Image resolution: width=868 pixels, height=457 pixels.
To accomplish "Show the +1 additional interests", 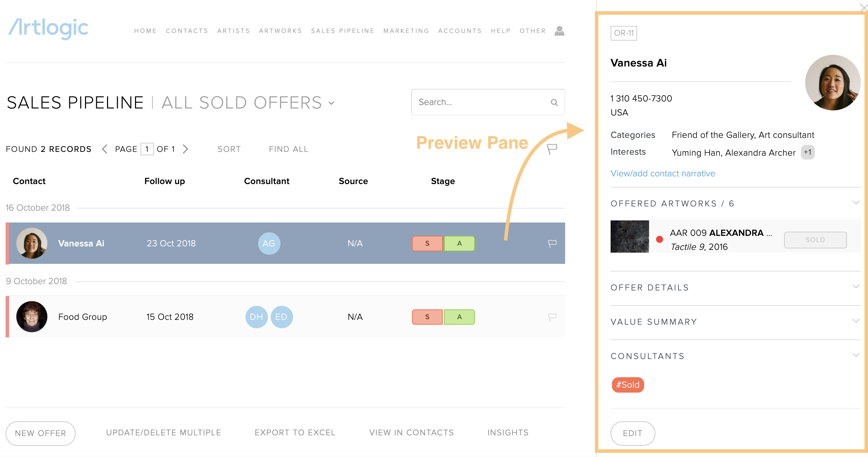I will pyautogui.click(x=807, y=152).
